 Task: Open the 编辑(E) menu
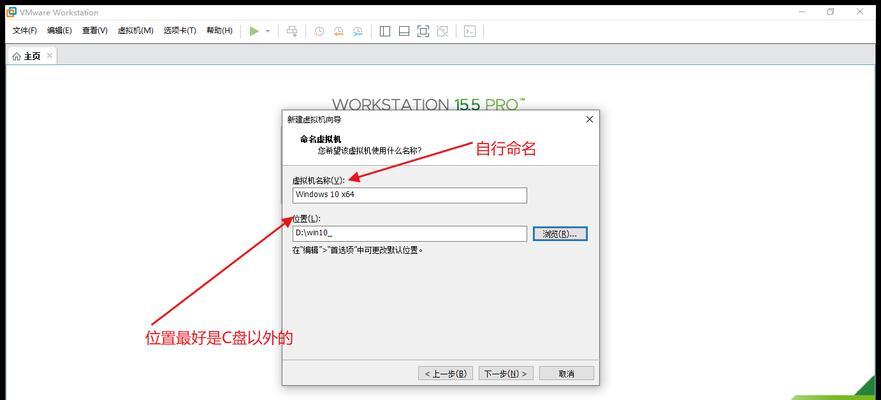pyautogui.click(x=59, y=31)
